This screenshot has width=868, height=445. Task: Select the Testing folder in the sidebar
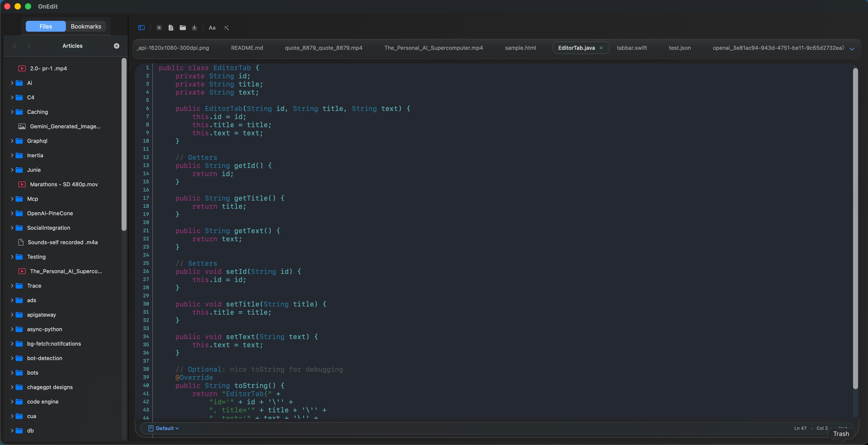(x=36, y=256)
